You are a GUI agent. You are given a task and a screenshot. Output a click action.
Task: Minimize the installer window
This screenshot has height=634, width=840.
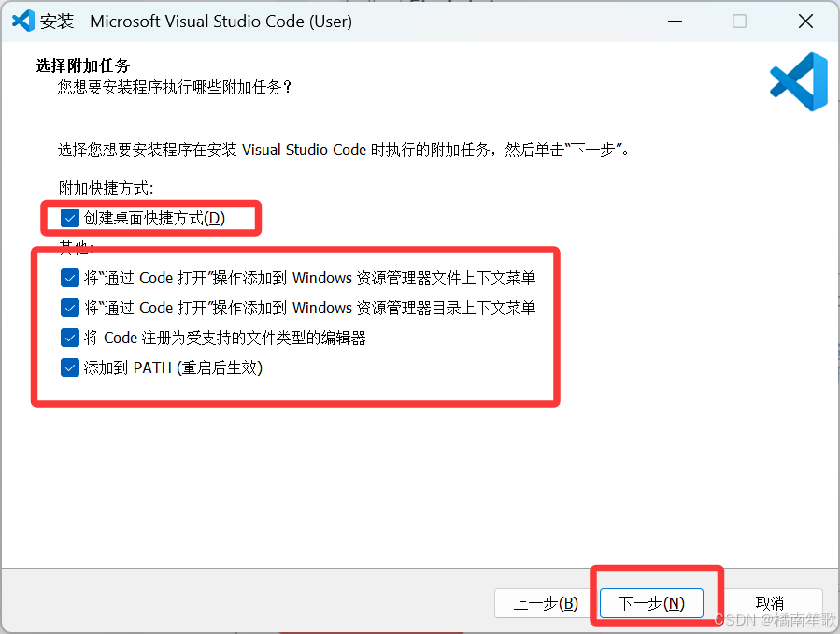coord(675,22)
